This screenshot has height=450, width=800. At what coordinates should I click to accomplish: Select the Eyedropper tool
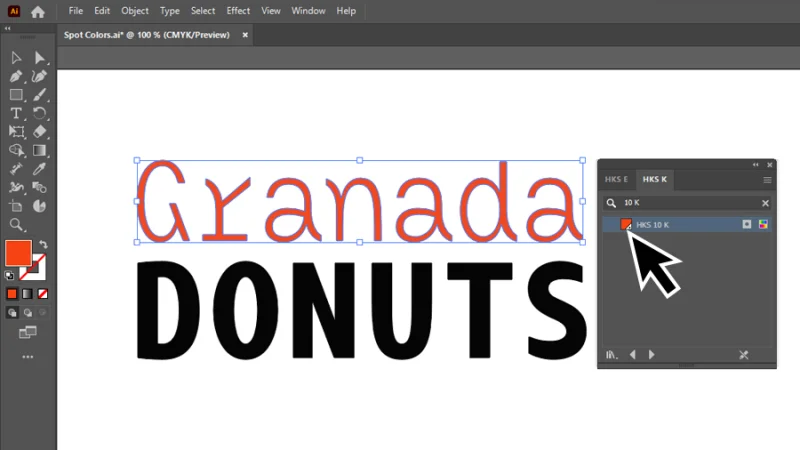coord(39,169)
